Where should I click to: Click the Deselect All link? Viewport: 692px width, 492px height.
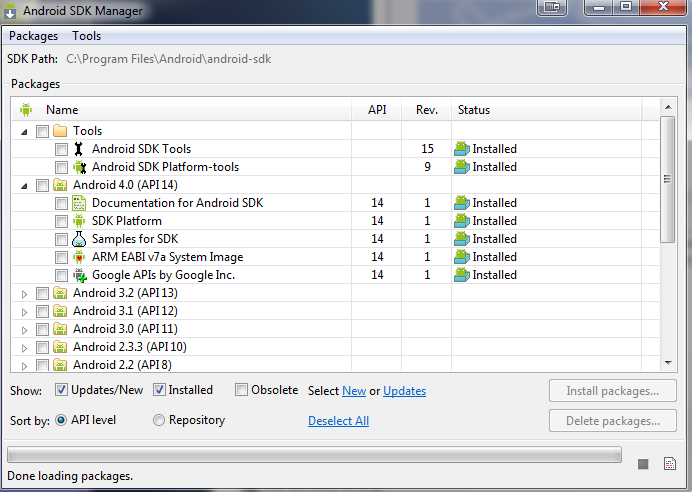[338, 421]
